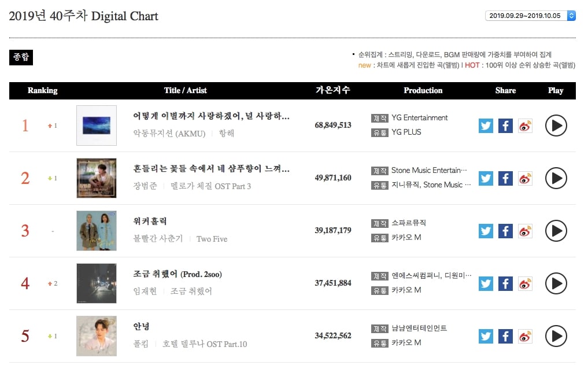
Task: Share 워커홀릭 on Weibo
Action: [x=525, y=231]
